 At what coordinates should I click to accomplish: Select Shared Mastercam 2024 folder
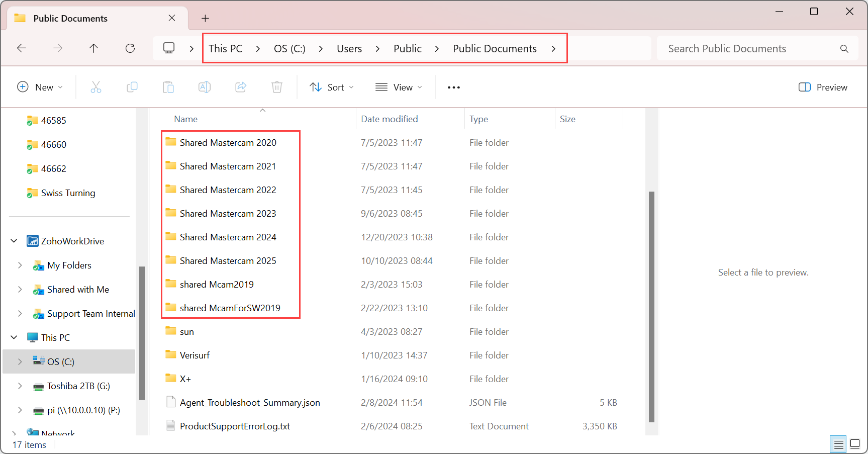(228, 237)
